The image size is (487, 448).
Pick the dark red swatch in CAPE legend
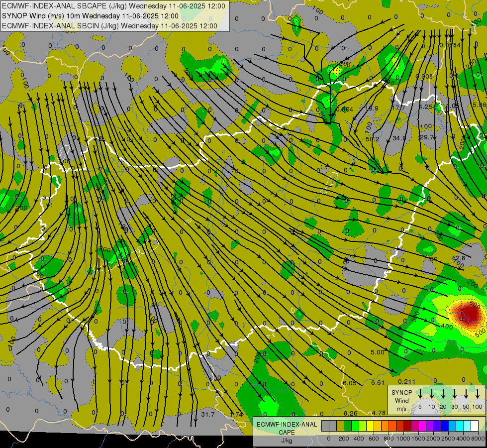pyautogui.click(x=407, y=426)
